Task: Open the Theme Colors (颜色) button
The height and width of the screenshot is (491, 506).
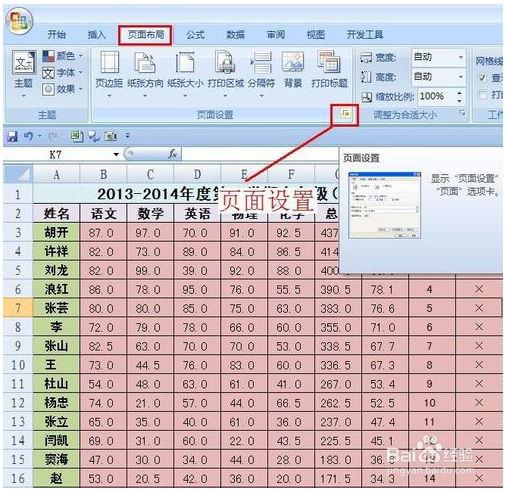Action: click(x=63, y=56)
